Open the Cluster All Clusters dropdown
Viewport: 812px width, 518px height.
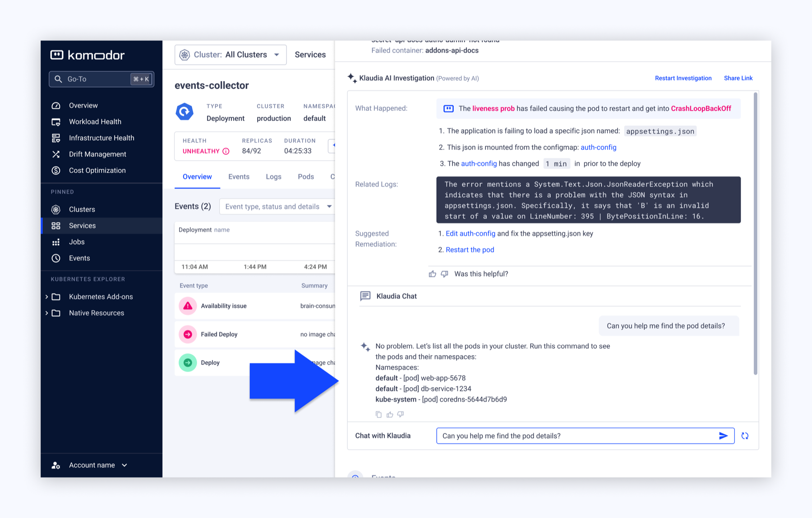click(x=231, y=55)
